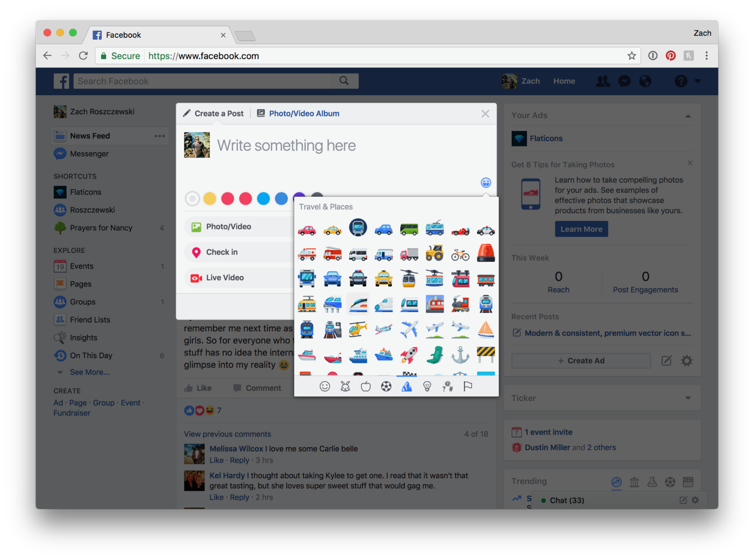
Task: Open the ads settings gear icon
Action: tap(687, 361)
